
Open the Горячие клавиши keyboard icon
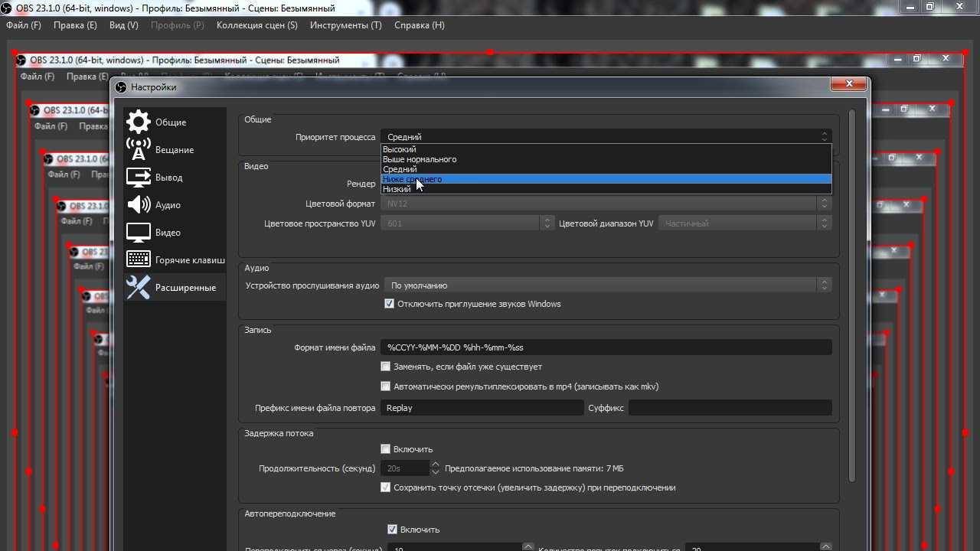139,259
